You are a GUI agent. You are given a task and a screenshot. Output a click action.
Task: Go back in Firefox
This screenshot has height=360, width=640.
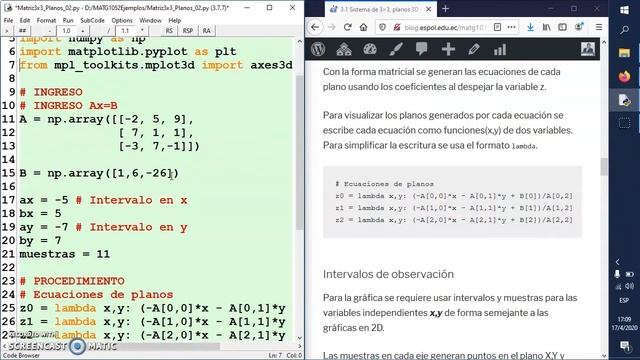click(315, 27)
